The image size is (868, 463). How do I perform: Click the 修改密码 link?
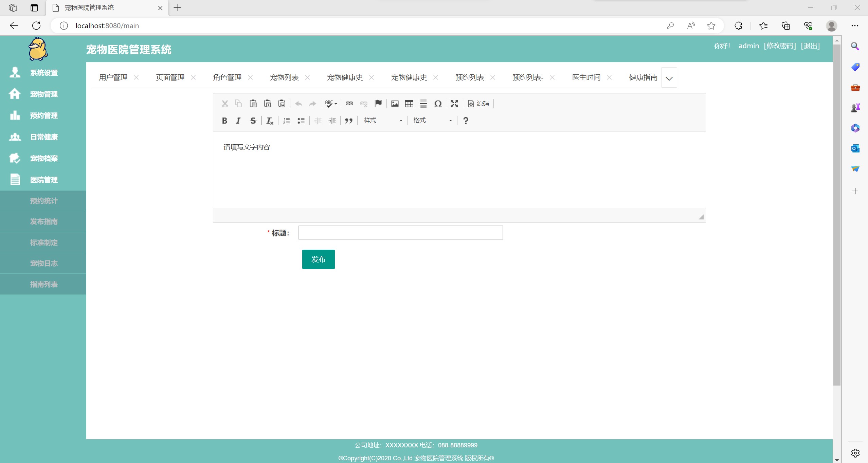click(780, 46)
